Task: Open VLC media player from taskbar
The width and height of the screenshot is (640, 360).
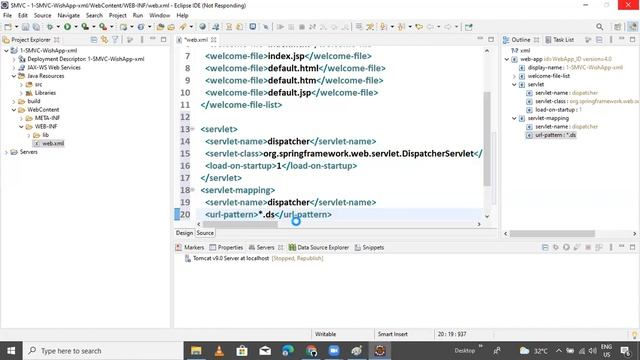Action: pyautogui.click(x=219, y=351)
